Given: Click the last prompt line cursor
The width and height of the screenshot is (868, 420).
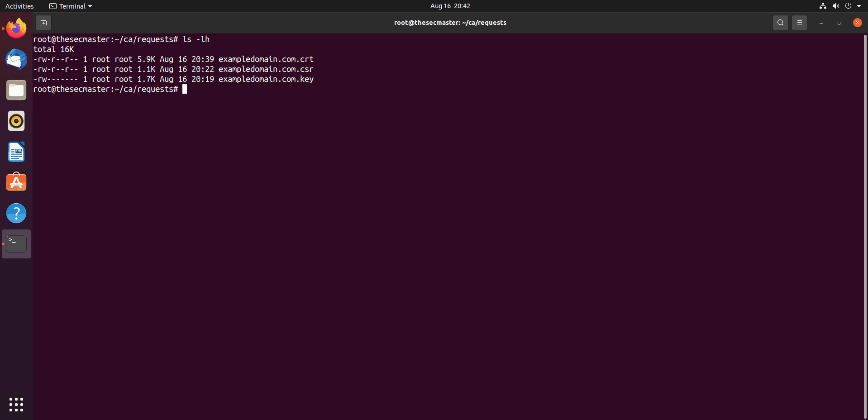Looking at the screenshot, I should (185, 89).
